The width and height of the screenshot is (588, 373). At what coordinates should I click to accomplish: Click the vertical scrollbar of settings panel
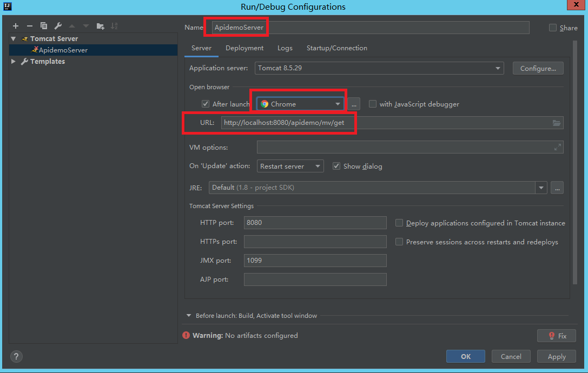coord(575,162)
